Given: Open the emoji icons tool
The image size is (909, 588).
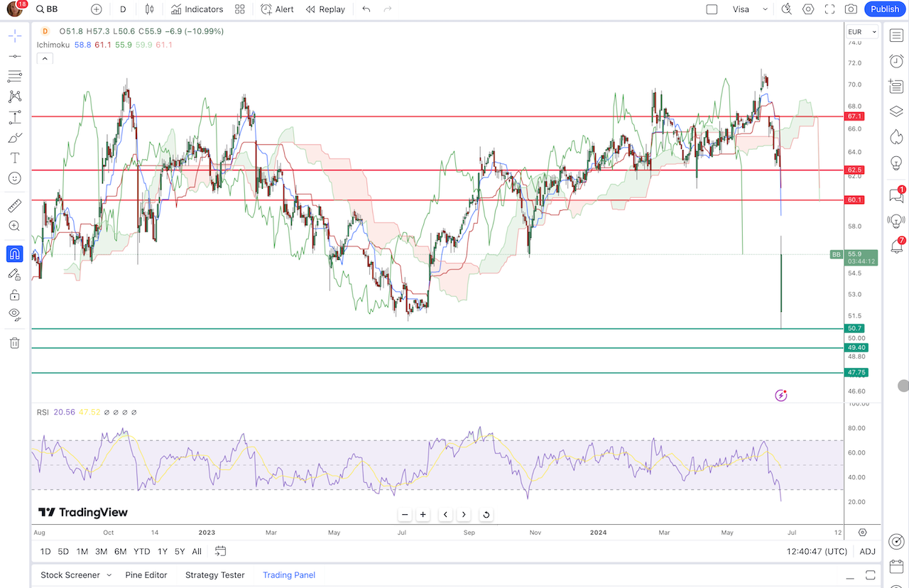Looking at the screenshot, I should 14,178.
